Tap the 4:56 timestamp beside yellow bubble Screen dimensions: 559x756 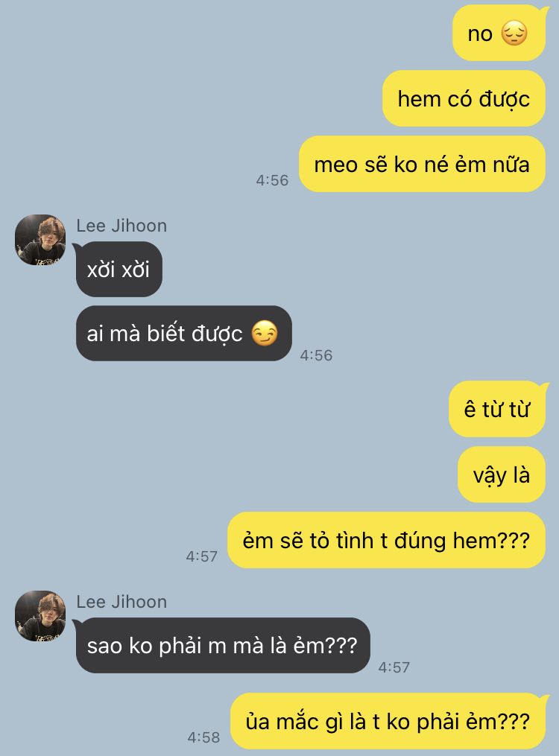point(272,180)
